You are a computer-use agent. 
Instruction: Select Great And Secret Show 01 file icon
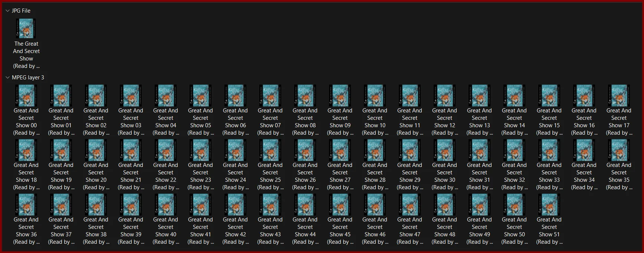[61, 95]
